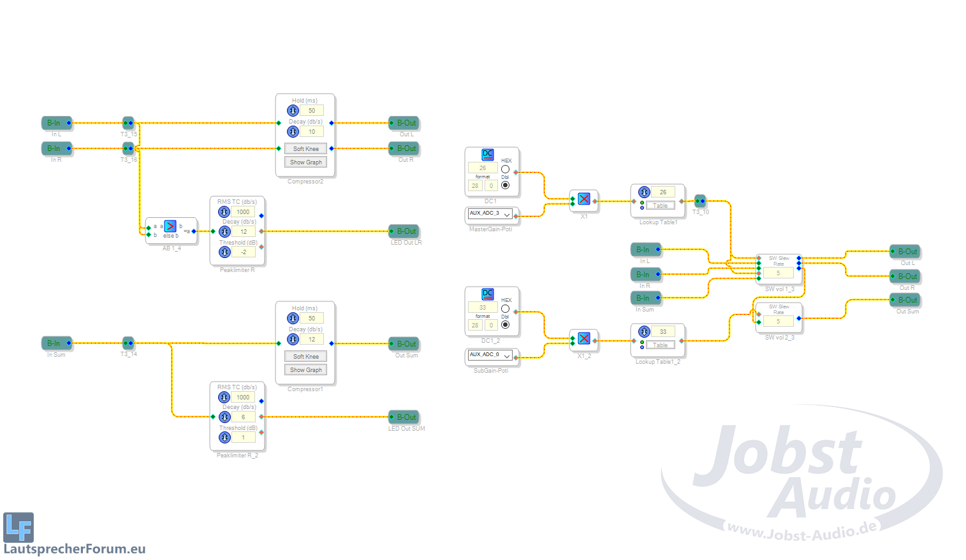Click the LautsprecherForum LF logo icon
Image resolution: width=966 pixels, height=560 pixels.
(18, 528)
